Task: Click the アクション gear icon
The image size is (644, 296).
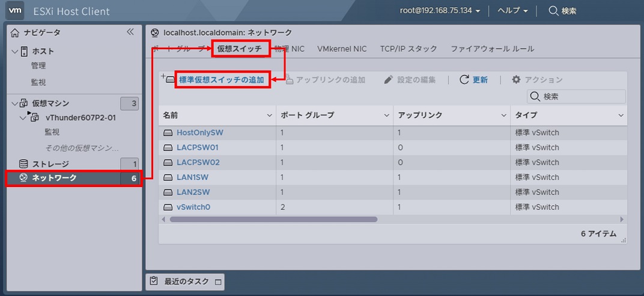Action: 516,79
